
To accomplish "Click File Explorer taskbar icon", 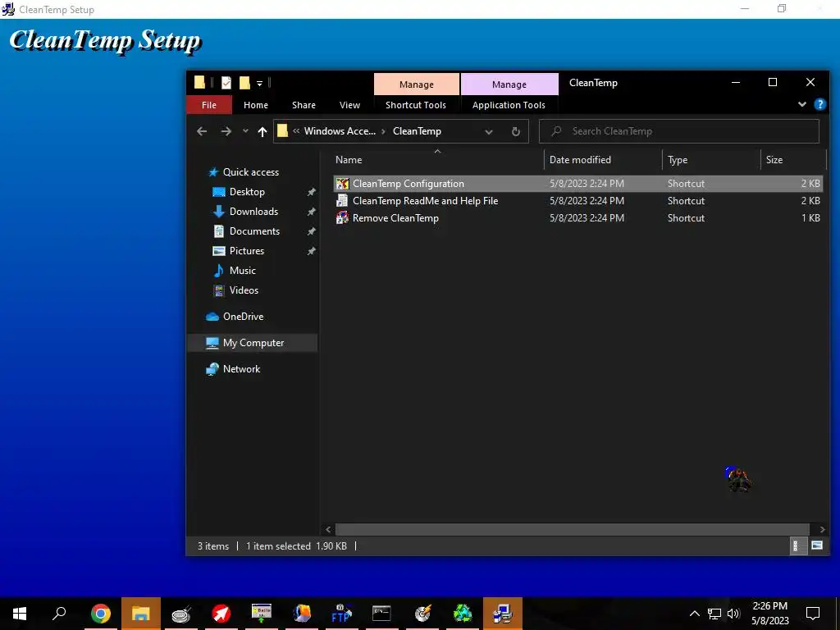I will tap(141, 614).
